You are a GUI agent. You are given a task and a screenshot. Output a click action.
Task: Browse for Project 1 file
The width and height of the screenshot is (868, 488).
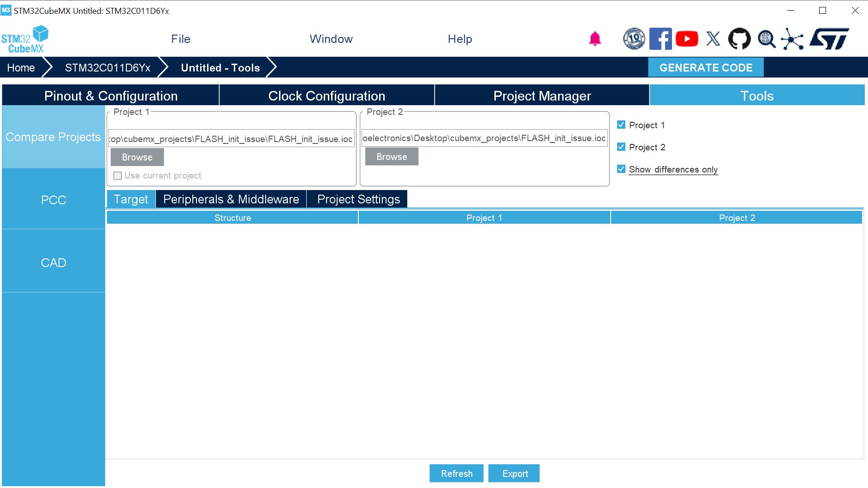click(x=137, y=157)
